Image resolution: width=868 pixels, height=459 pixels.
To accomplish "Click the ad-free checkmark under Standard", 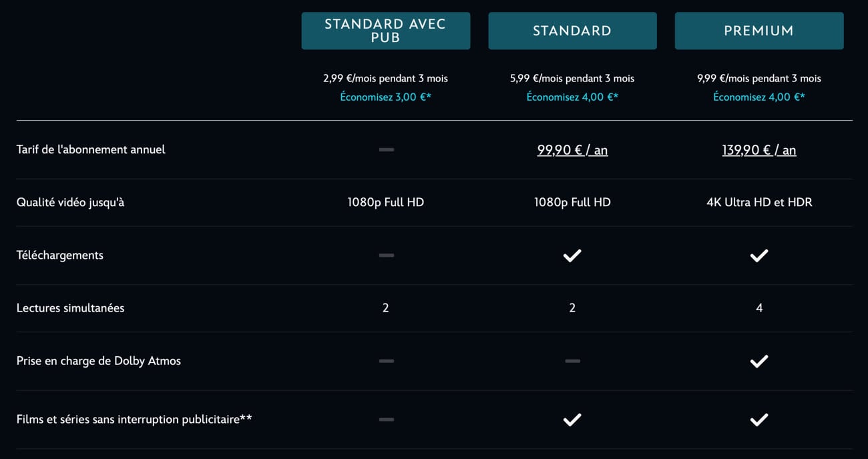I will [x=572, y=420].
